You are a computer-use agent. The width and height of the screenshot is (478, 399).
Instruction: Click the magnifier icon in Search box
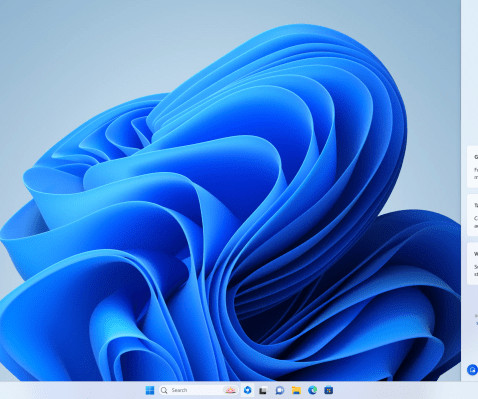[164, 390]
